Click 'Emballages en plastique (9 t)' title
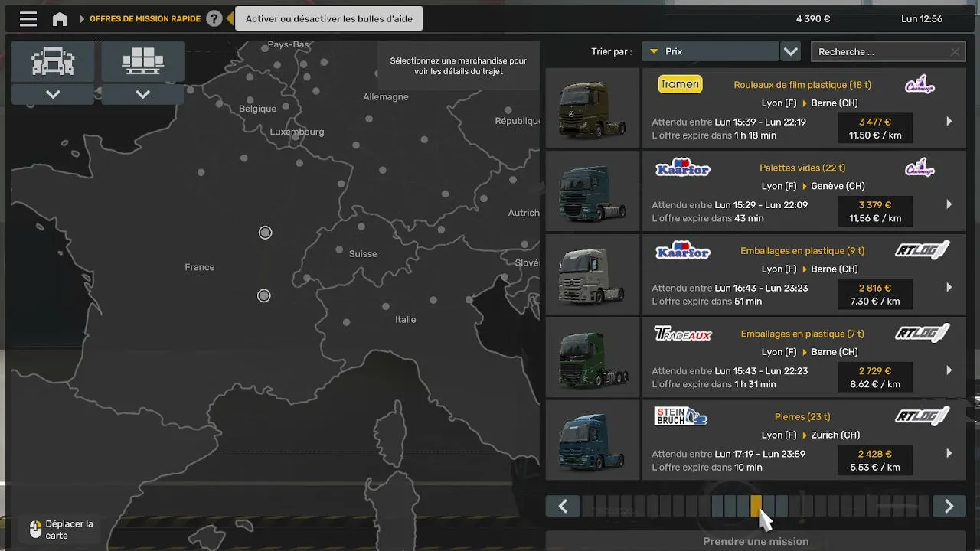 pos(802,251)
